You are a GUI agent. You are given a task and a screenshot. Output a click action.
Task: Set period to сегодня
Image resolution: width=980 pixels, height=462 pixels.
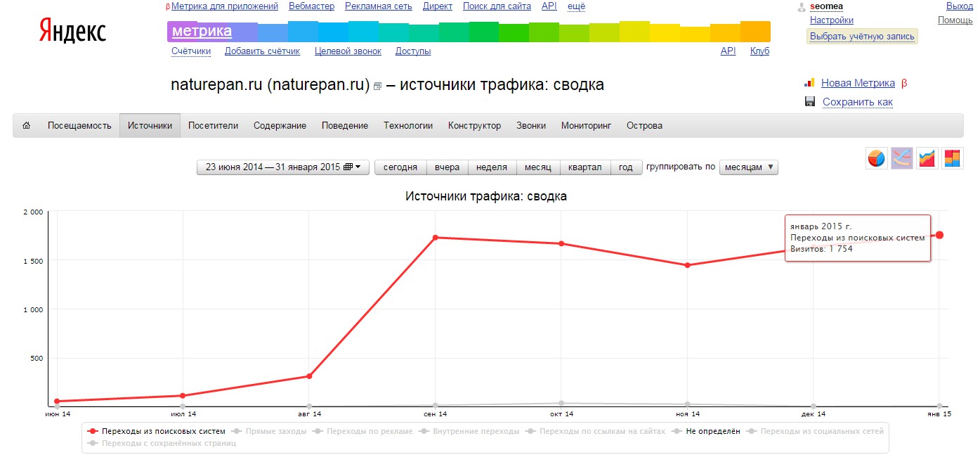(400, 167)
